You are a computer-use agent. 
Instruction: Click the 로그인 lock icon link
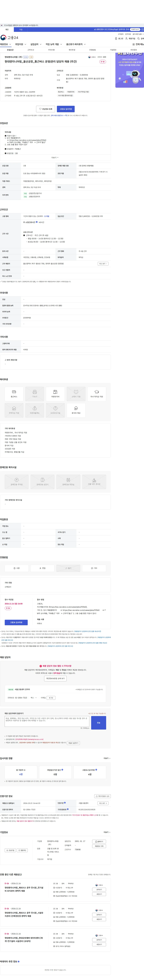coord(119,38)
